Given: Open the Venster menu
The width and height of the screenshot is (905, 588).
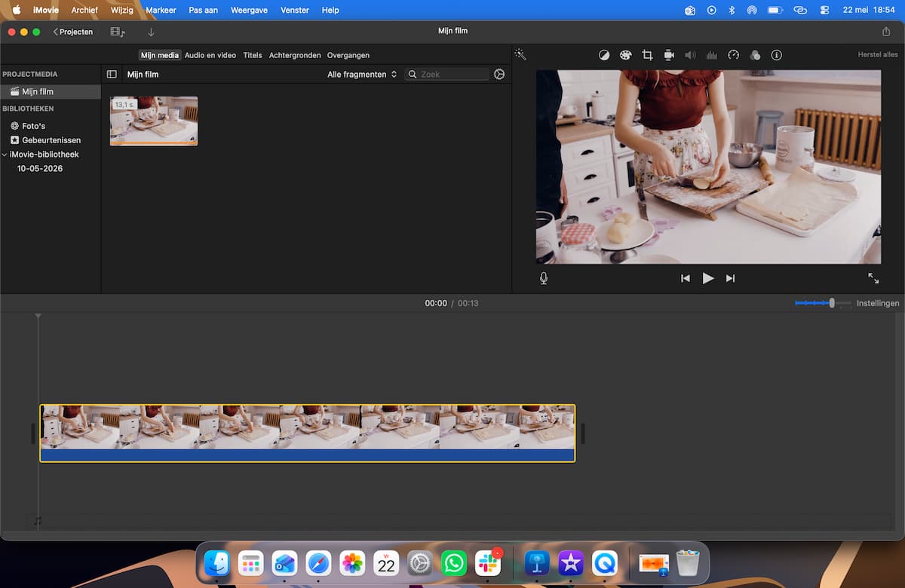Looking at the screenshot, I should (x=294, y=10).
